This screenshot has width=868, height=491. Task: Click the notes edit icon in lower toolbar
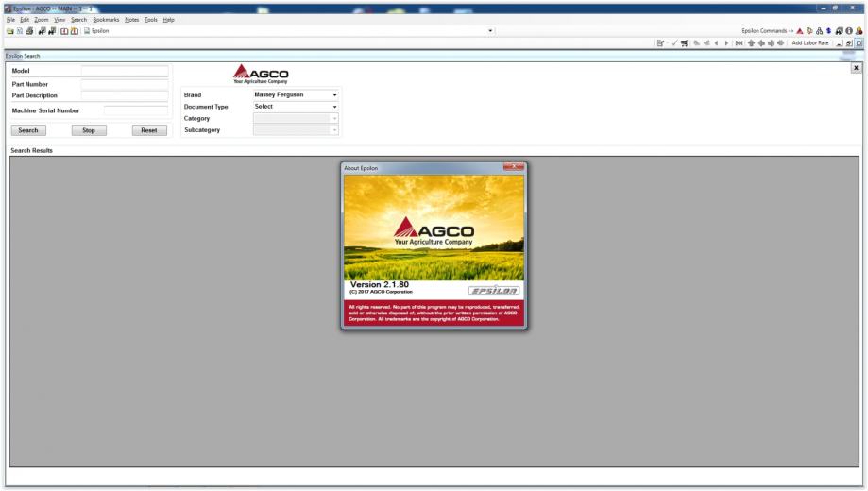(660, 43)
